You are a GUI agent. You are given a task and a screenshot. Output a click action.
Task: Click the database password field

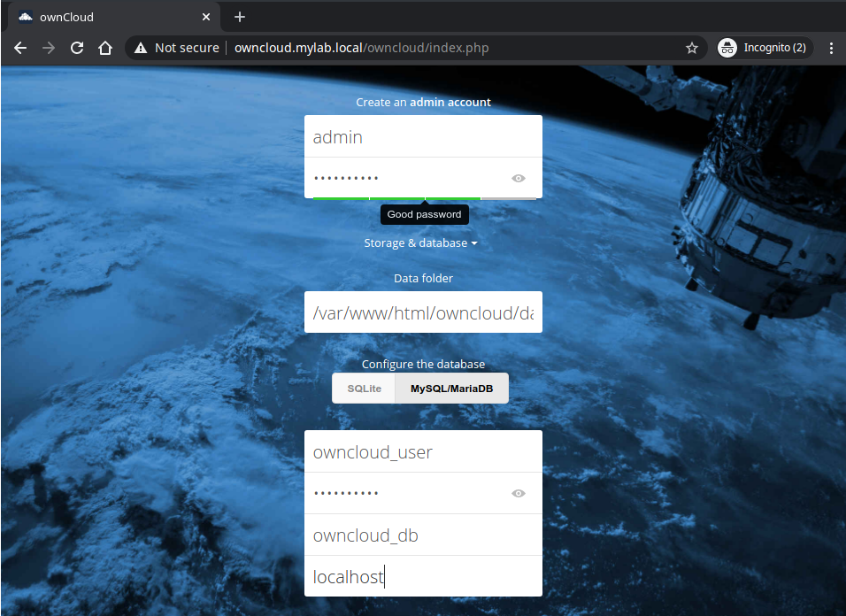point(423,493)
